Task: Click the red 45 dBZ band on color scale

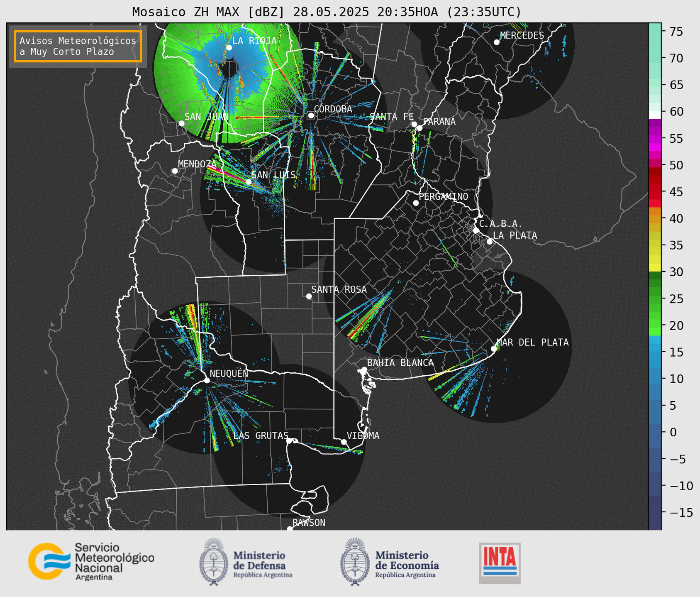Action: [655, 192]
